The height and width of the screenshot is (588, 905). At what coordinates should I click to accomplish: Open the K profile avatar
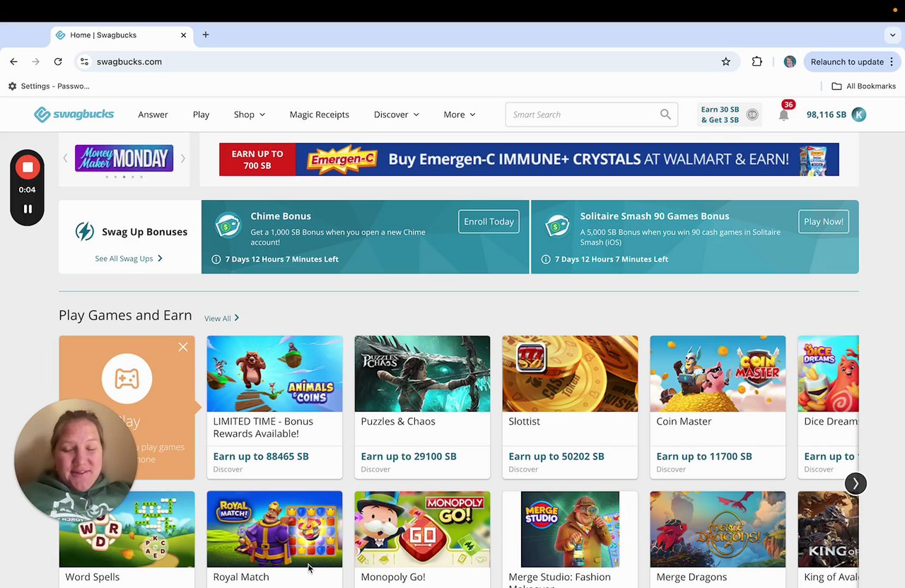click(858, 114)
